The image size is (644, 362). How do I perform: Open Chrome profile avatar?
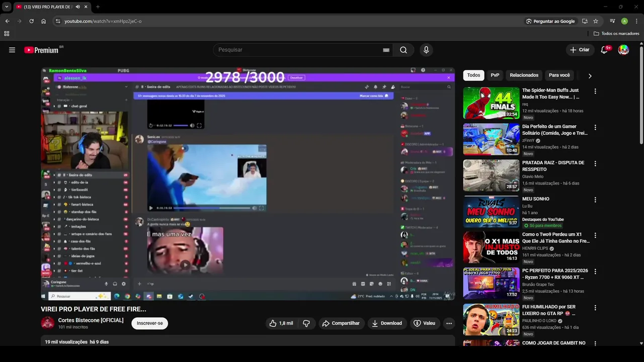624,21
